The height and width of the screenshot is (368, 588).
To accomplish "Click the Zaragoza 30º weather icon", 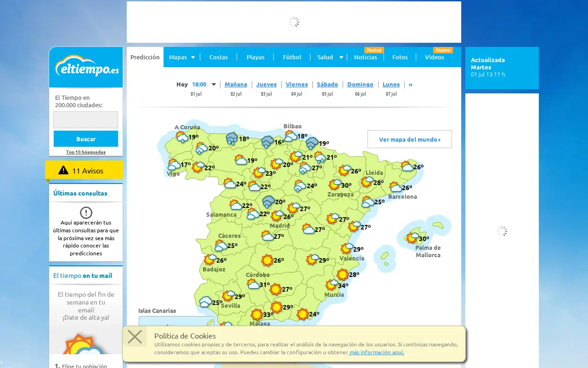I will (334, 185).
